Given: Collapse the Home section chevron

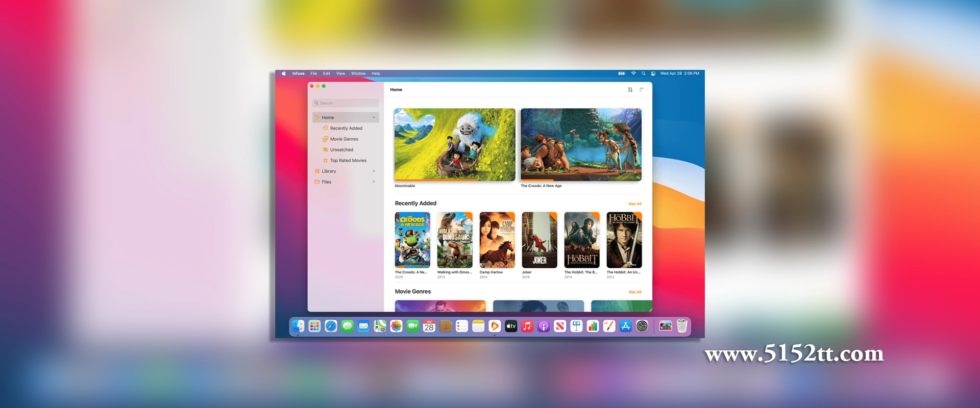Looking at the screenshot, I should (x=374, y=117).
